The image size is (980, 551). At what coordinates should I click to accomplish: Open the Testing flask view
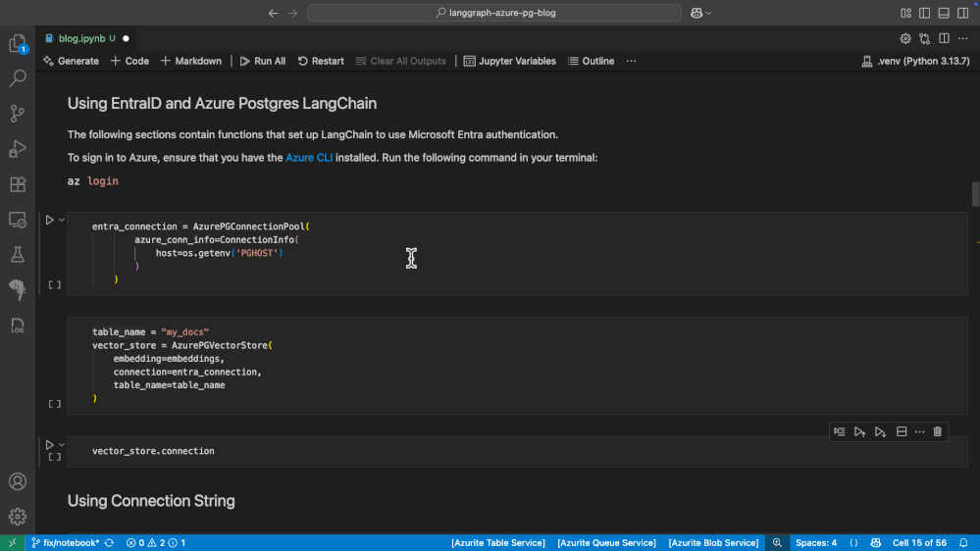[18, 254]
